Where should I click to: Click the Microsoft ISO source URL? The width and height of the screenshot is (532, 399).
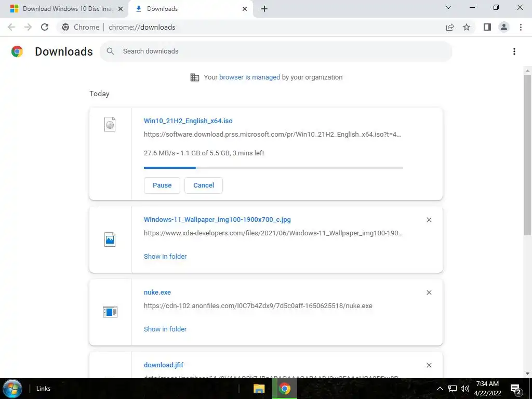coord(272,135)
